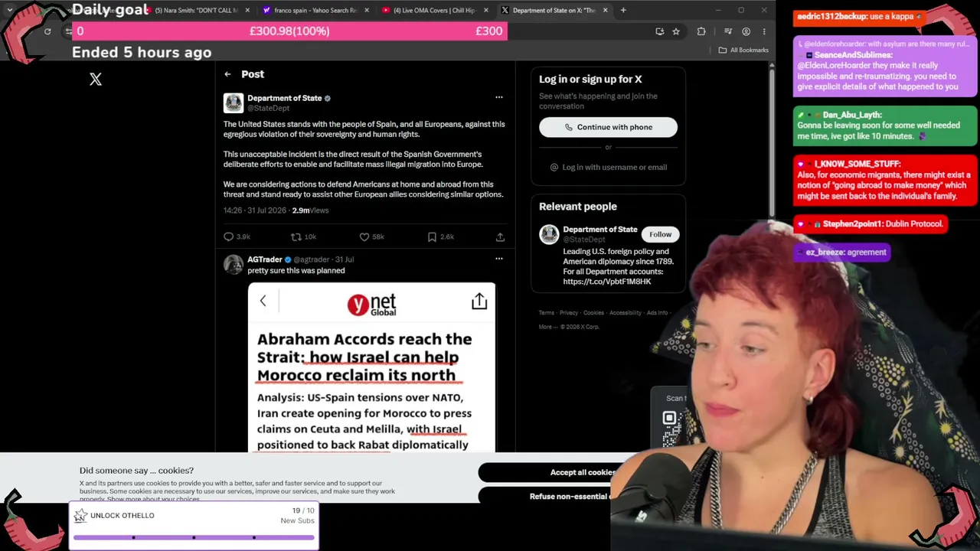Viewport: 980px width, 551px height.
Task: Bookmark the State Department post
Action: [x=440, y=237]
